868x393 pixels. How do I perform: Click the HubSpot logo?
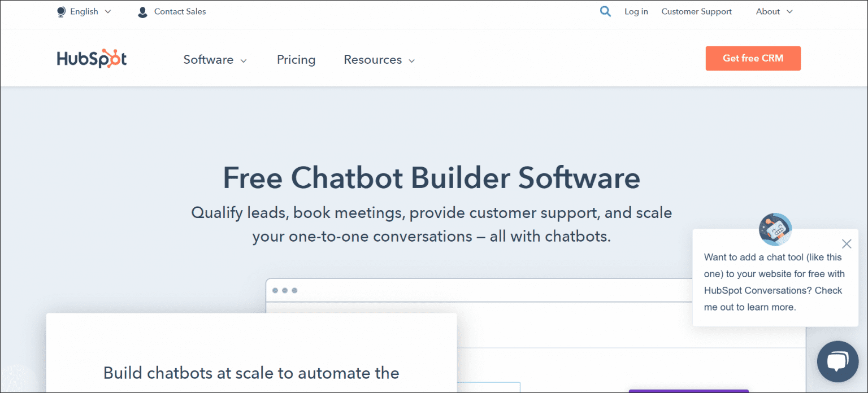pos(92,59)
